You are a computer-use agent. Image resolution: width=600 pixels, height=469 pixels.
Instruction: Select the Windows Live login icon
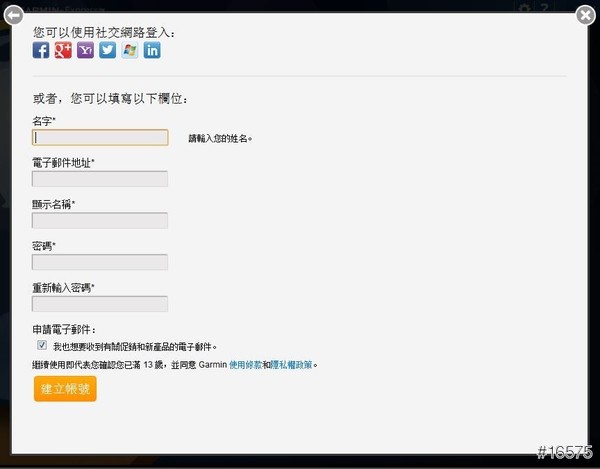pos(129,50)
